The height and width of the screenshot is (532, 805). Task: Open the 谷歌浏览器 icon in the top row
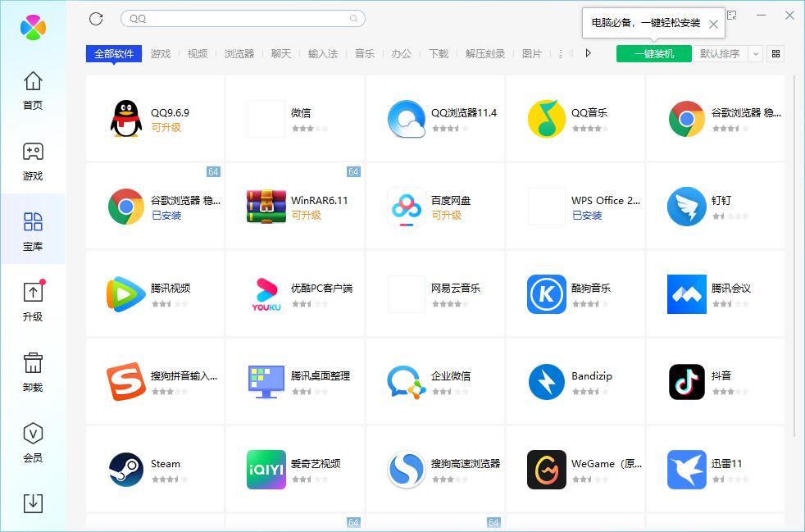(687, 119)
